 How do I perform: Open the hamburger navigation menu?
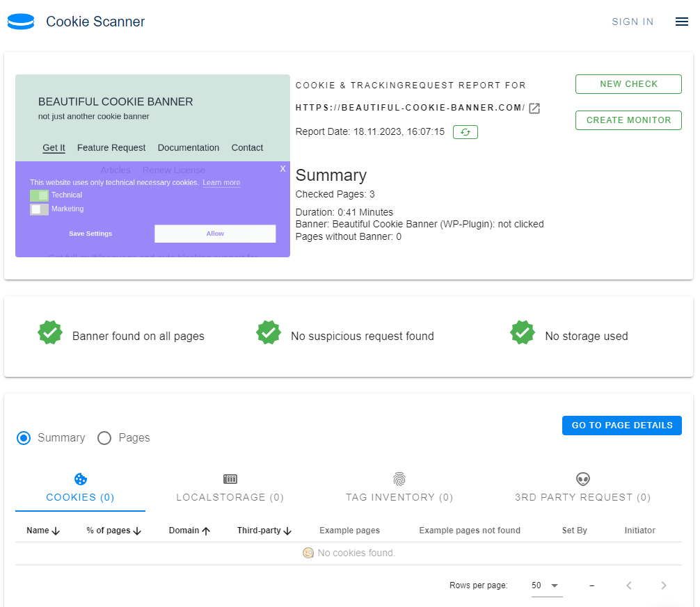(681, 22)
